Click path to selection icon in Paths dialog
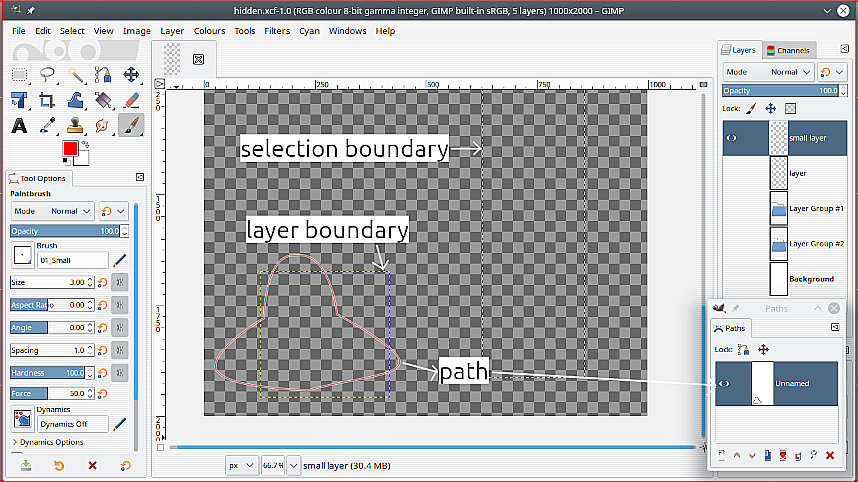Screen dimensions: 858x482 tap(783, 455)
